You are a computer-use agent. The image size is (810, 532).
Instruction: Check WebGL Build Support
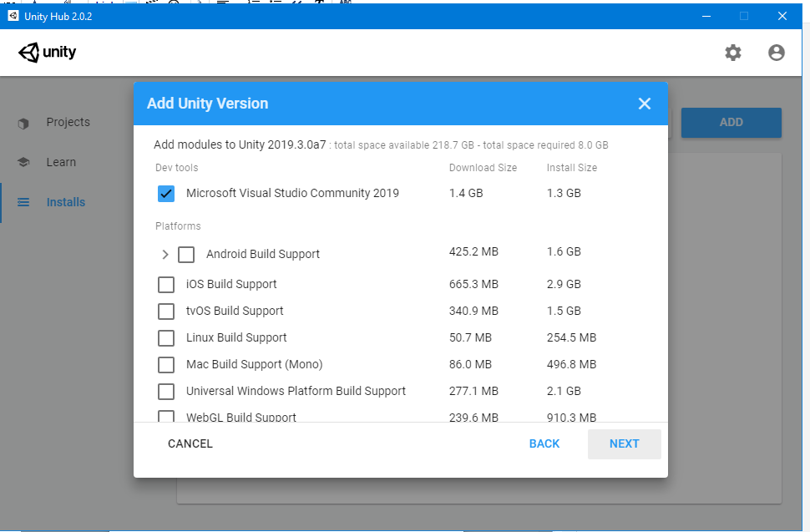click(x=165, y=417)
